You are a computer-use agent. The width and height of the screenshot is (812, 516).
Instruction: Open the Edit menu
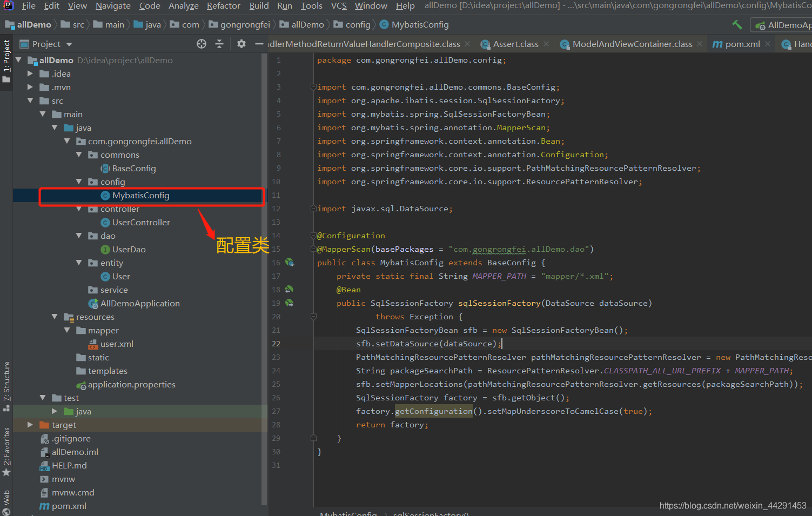coord(52,5)
